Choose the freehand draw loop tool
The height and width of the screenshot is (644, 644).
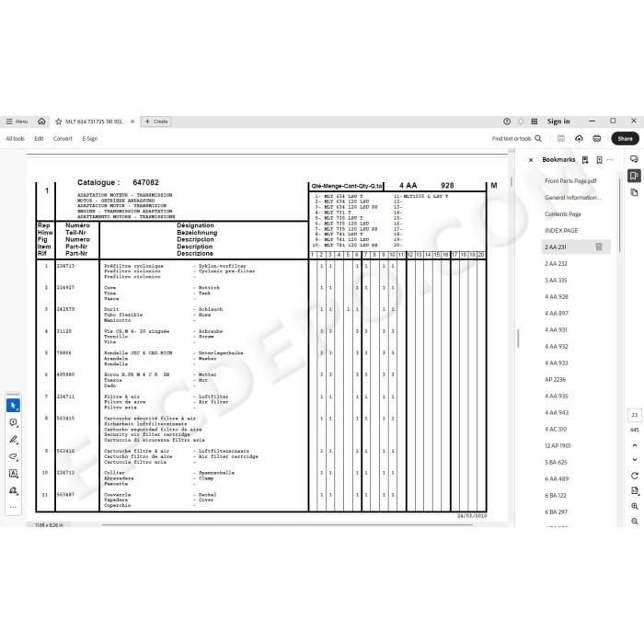13,456
